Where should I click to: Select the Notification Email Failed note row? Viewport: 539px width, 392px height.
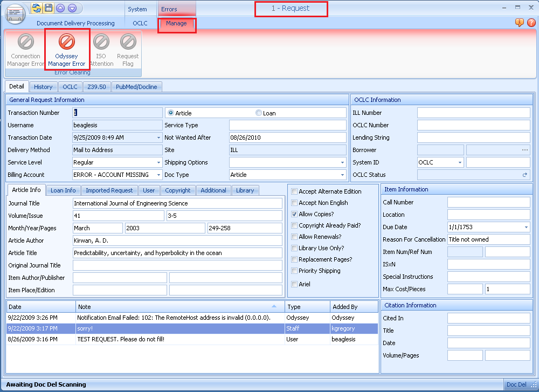click(174, 318)
